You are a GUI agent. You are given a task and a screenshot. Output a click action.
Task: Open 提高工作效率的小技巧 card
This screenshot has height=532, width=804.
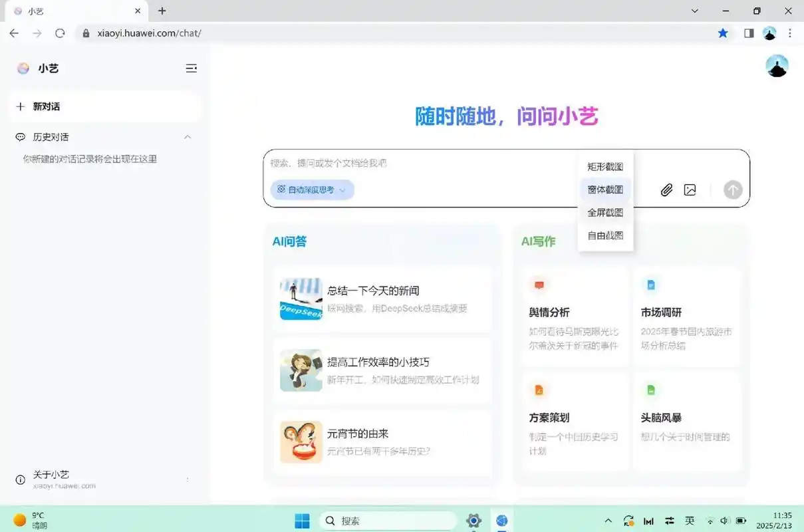pyautogui.click(x=382, y=370)
